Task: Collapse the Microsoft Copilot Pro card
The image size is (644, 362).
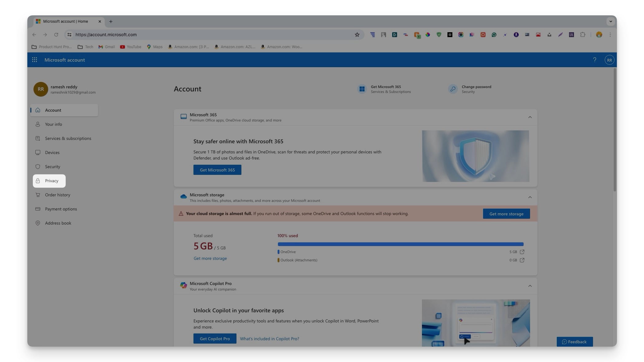Action: point(530,286)
